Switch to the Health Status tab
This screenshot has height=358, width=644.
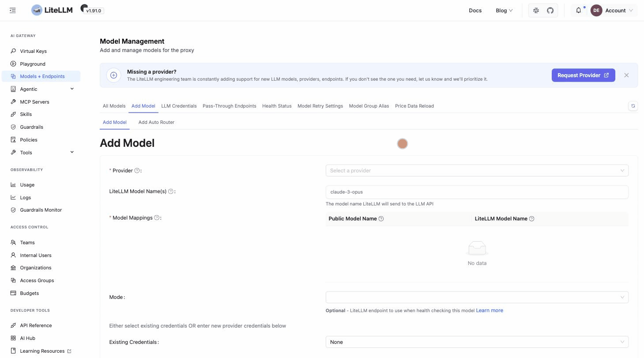(x=277, y=106)
